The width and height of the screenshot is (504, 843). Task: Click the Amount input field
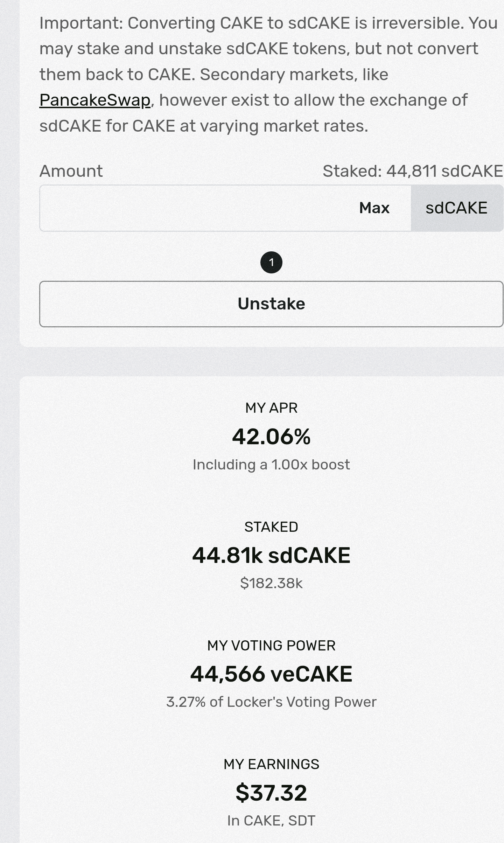(x=196, y=208)
